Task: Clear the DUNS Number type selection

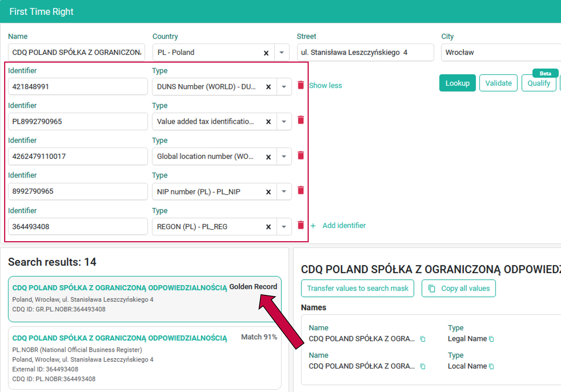Action: (x=268, y=87)
